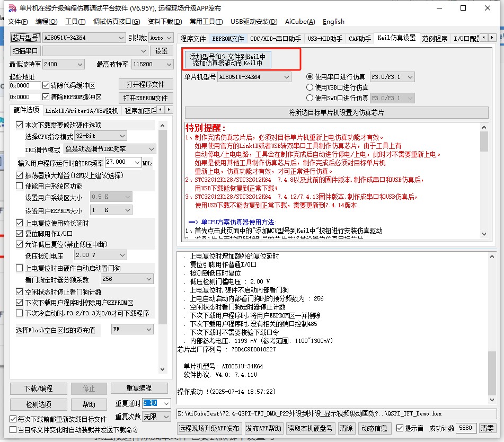Click the left arrow beside the 程序加密 tab
The width and height of the screenshot is (504, 442).
(161, 110)
